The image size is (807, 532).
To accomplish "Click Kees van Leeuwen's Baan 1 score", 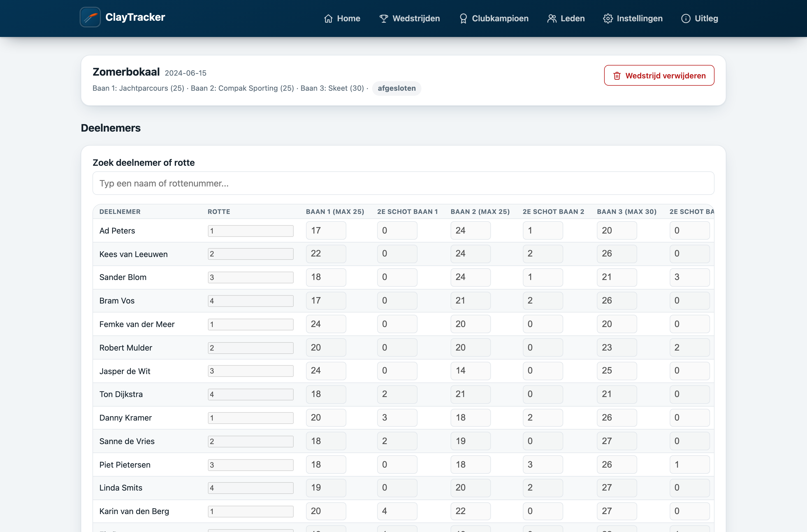I will click(326, 254).
